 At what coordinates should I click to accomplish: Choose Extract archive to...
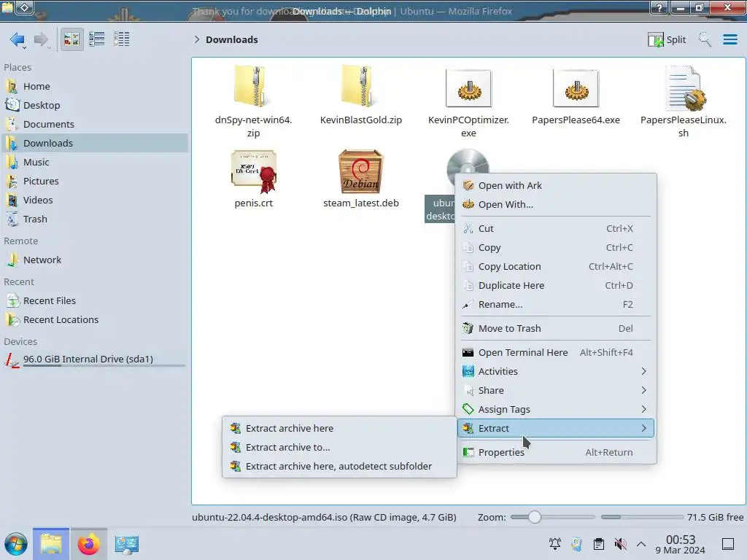(339, 448)
